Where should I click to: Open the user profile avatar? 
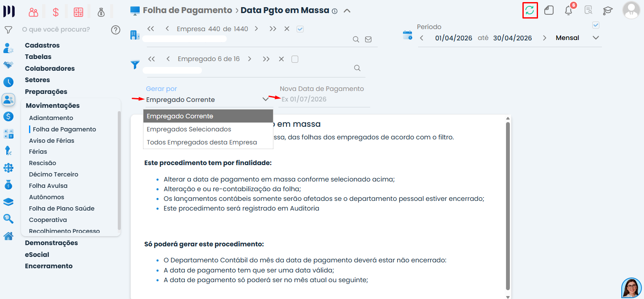[631, 11]
